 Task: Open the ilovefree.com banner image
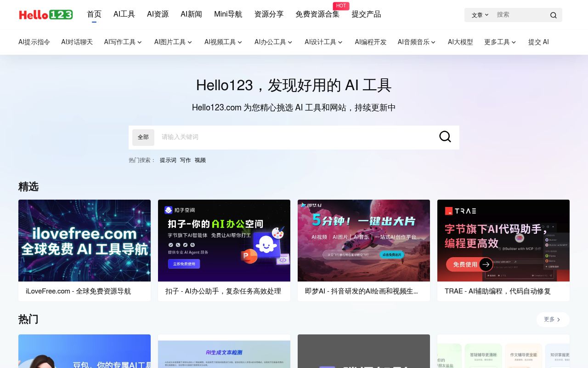click(85, 241)
